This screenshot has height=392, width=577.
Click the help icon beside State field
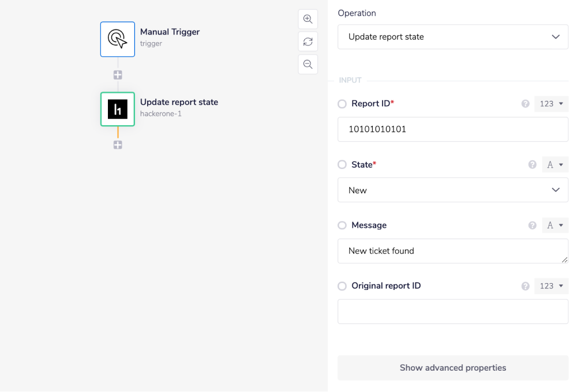[532, 164]
